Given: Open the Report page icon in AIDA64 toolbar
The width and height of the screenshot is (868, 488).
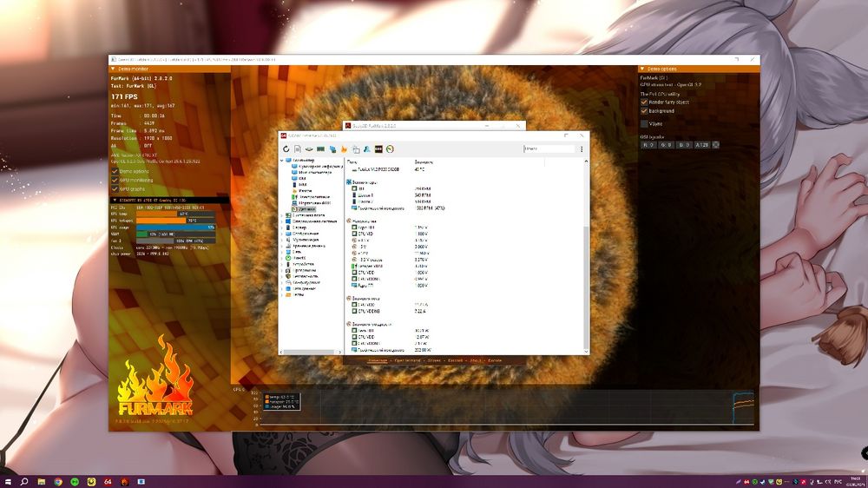Looking at the screenshot, I should 297,149.
